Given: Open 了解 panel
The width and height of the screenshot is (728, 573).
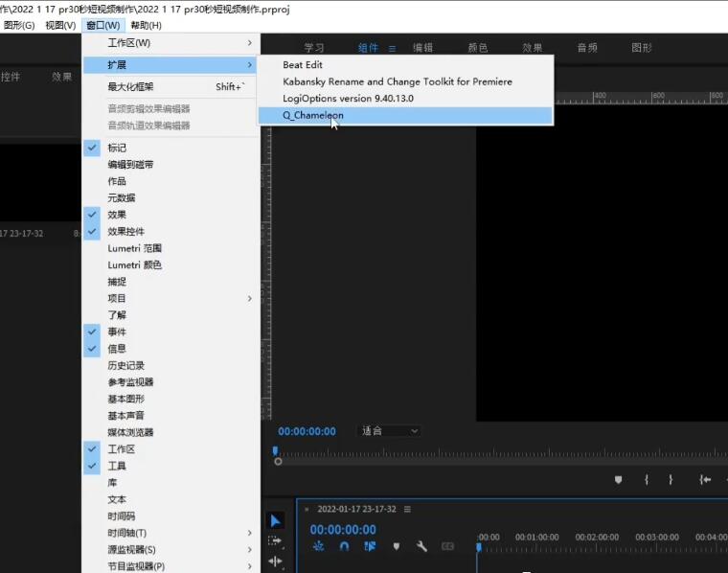Looking at the screenshot, I should click(x=171, y=315).
